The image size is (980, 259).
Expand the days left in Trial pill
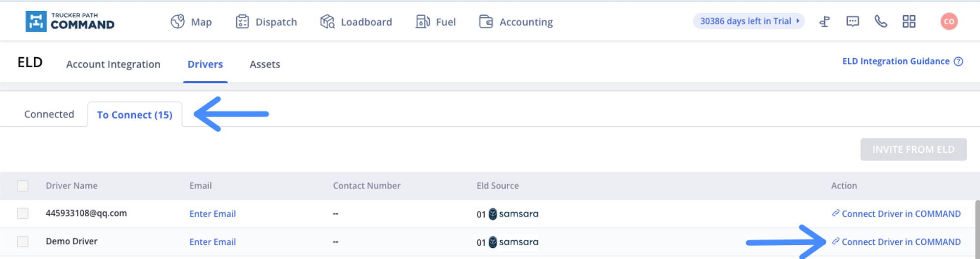click(x=749, y=21)
